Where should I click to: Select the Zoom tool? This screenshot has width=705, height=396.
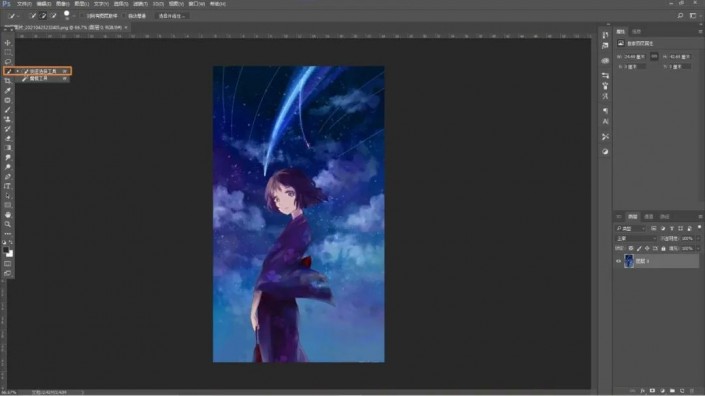click(x=8, y=224)
